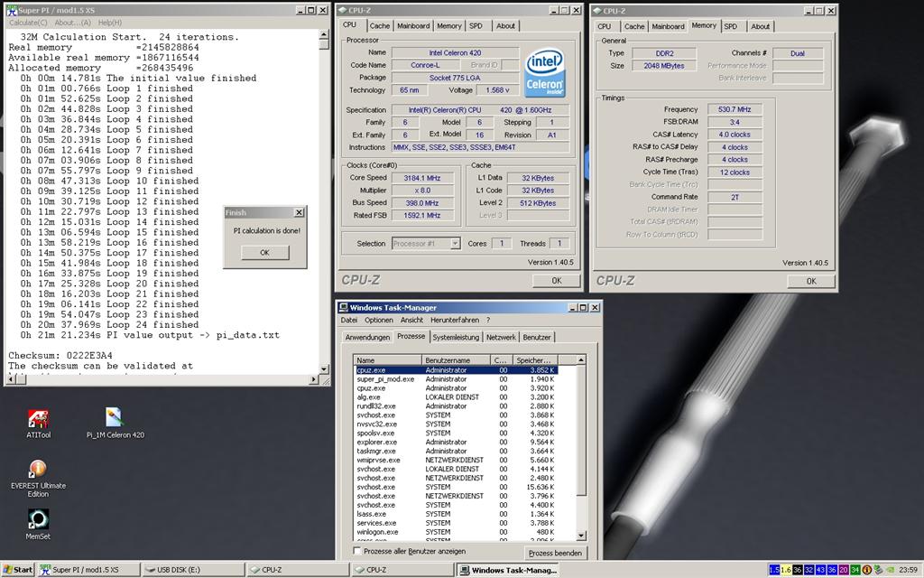The image size is (924, 578).
Task: Open Datei menu in Task-Manager
Action: pyautogui.click(x=349, y=321)
